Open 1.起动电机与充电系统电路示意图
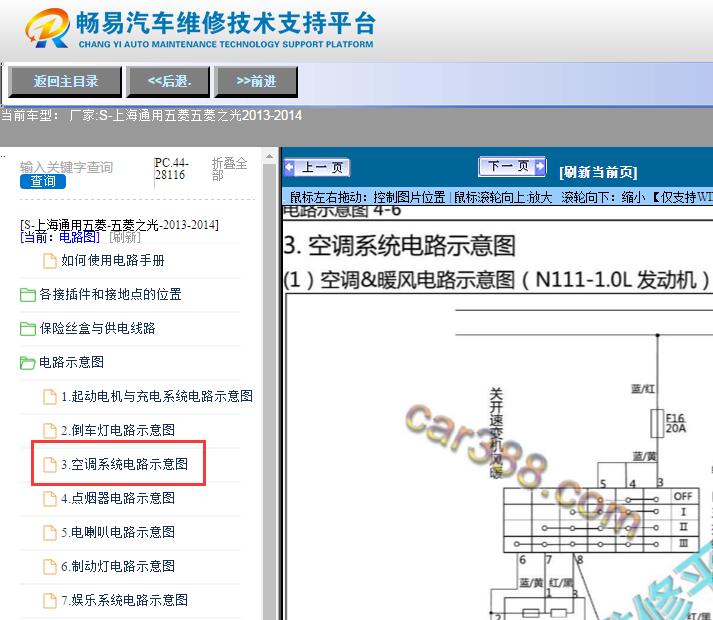Viewport: 713px width, 620px height. tap(157, 396)
